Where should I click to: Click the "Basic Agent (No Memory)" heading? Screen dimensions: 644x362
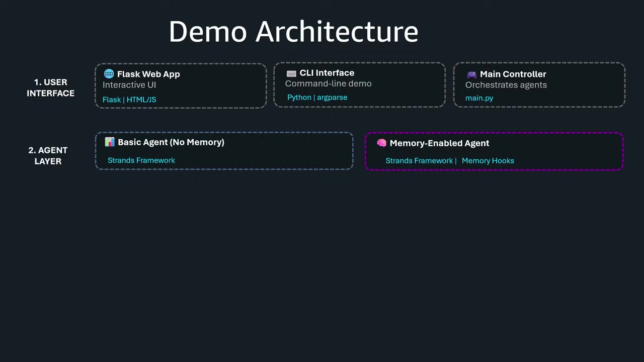coord(171,142)
